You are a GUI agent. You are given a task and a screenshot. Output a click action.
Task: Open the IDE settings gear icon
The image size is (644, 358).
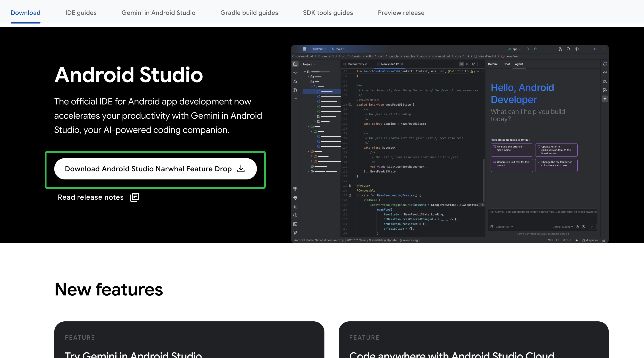click(x=577, y=49)
